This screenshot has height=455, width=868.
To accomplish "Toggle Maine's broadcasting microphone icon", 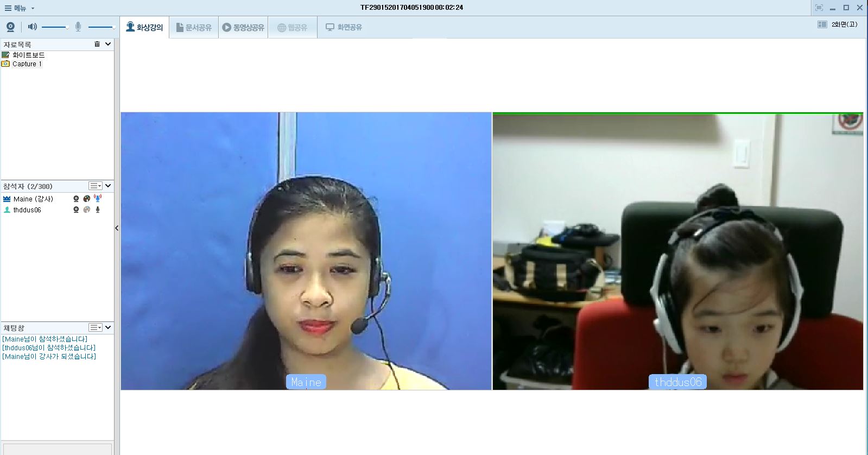I will tap(98, 199).
